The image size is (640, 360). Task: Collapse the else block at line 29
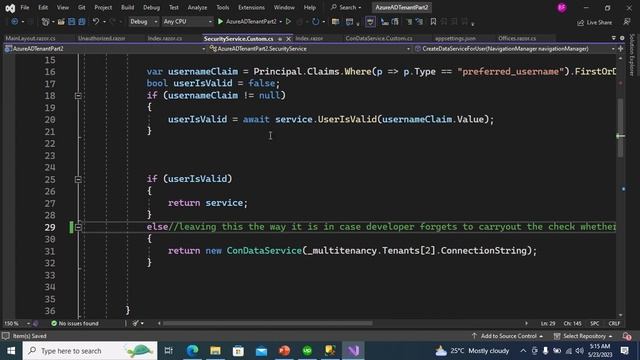click(x=78, y=227)
